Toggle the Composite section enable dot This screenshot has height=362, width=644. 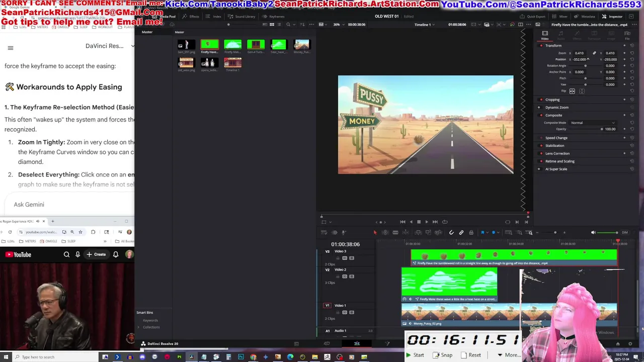(541, 115)
